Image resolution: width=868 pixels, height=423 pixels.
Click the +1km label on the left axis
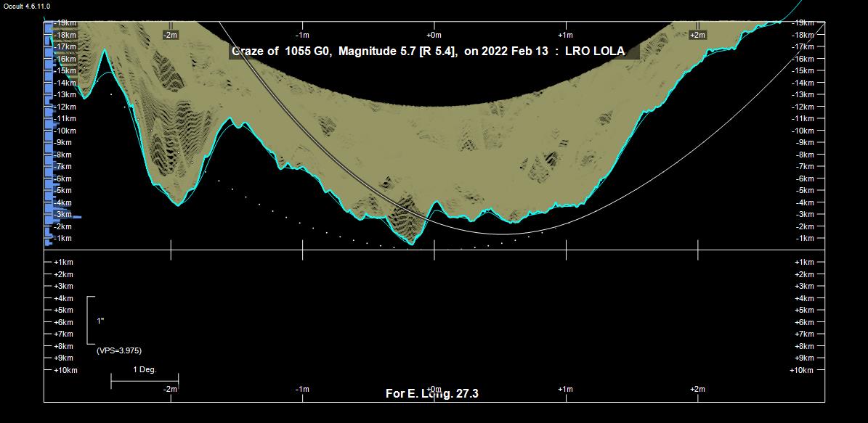(64, 262)
